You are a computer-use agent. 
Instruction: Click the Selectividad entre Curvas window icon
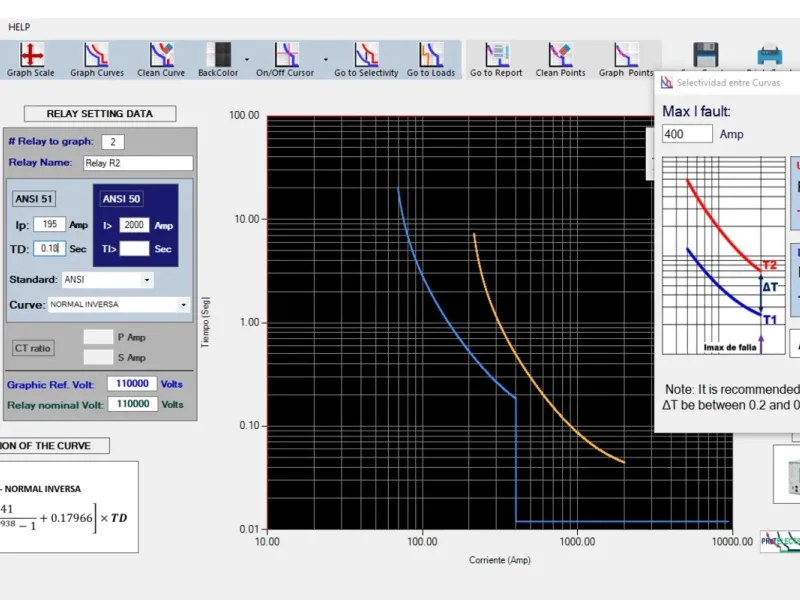point(666,82)
